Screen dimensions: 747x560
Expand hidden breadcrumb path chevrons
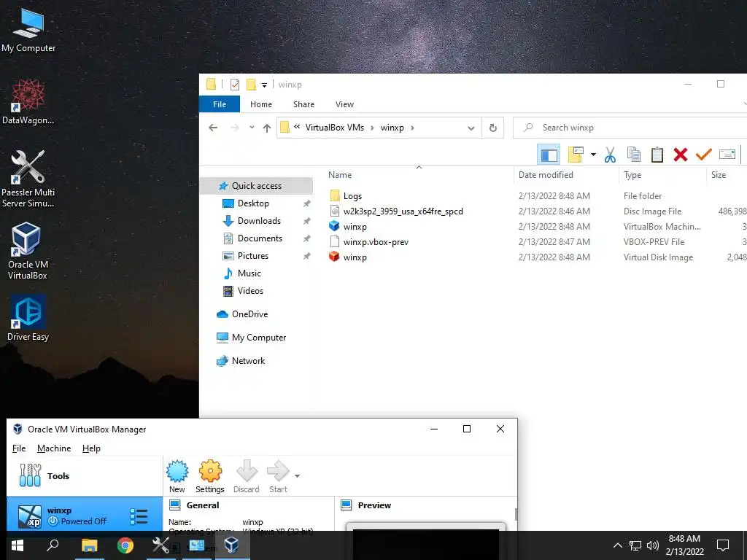(297, 127)
